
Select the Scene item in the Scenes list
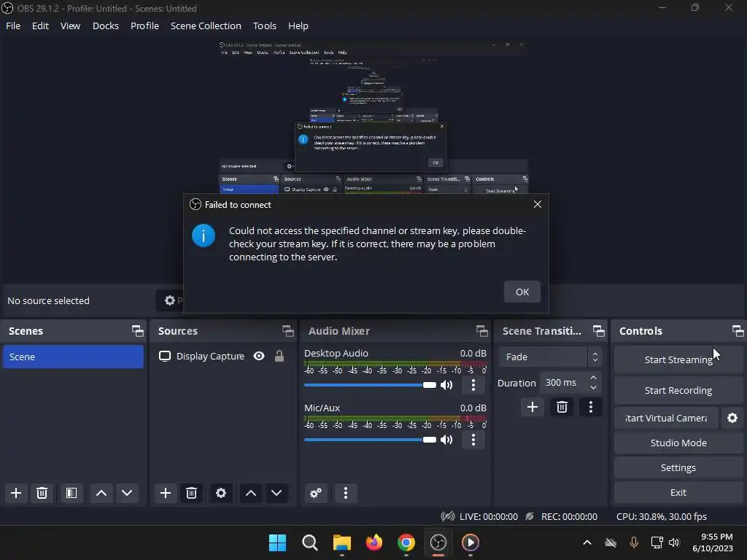pos(73,357)
